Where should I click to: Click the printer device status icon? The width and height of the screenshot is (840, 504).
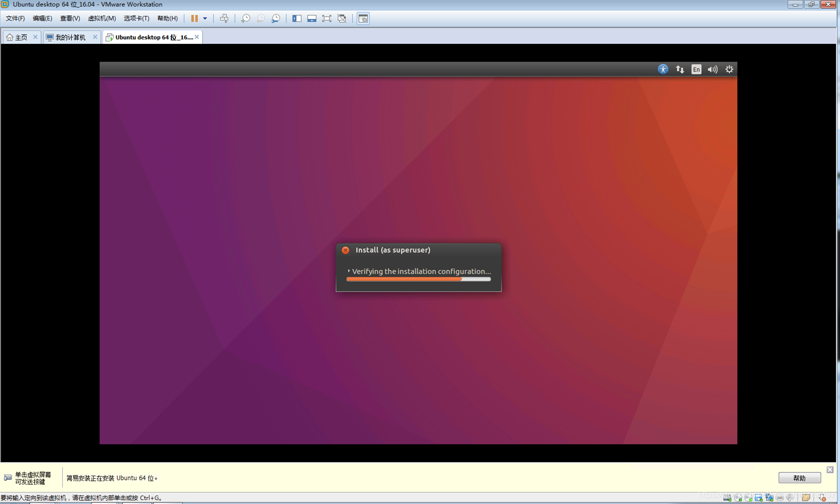click(x=780, y=498)
